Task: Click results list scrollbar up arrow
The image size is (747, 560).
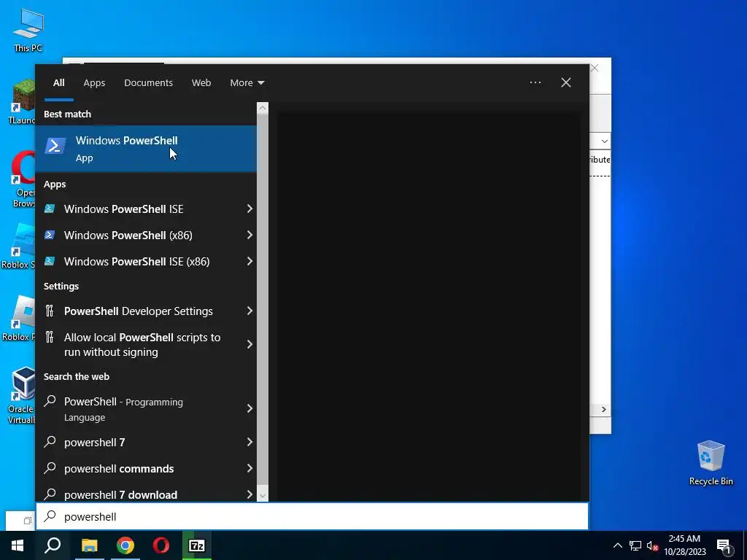Action: pos(263,108)
